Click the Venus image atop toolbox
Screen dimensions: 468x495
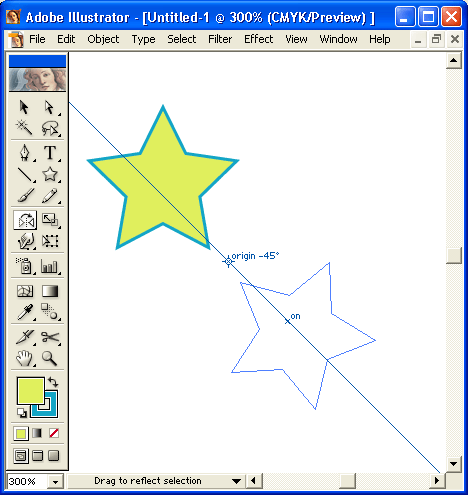tap(37, 80)
